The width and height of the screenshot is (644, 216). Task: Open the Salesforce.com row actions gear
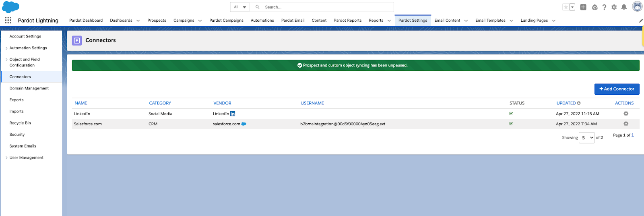[626, 124]
